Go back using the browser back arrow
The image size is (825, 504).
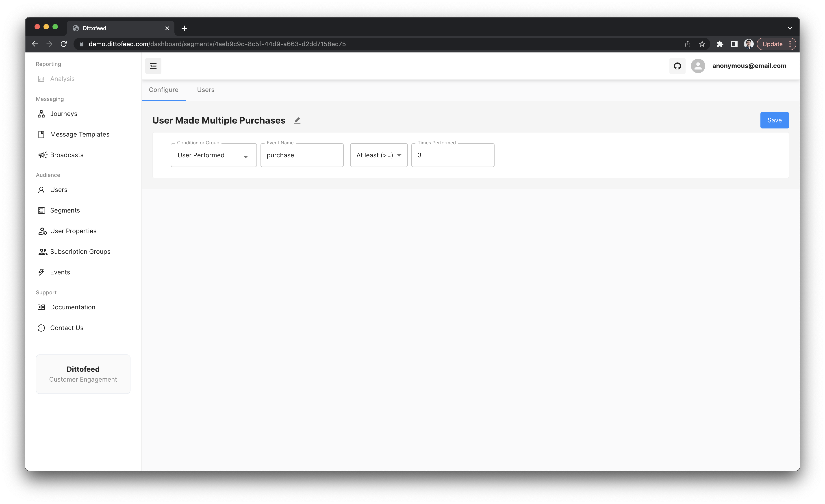pos(35,44)
